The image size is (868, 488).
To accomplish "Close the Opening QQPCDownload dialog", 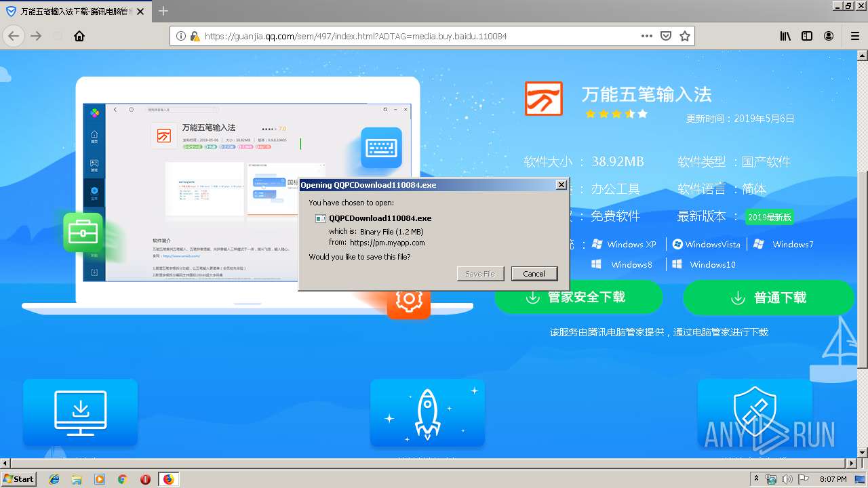I will pos(561,184).
